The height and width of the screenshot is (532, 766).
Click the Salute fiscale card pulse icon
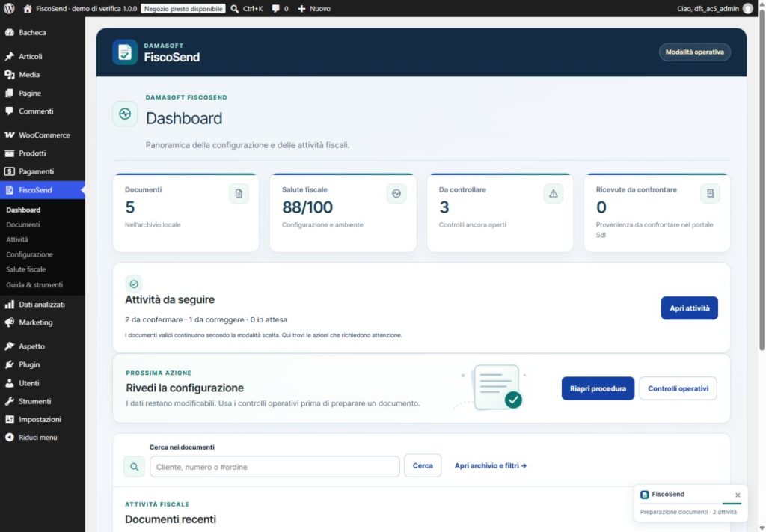(x=396, y=194)
